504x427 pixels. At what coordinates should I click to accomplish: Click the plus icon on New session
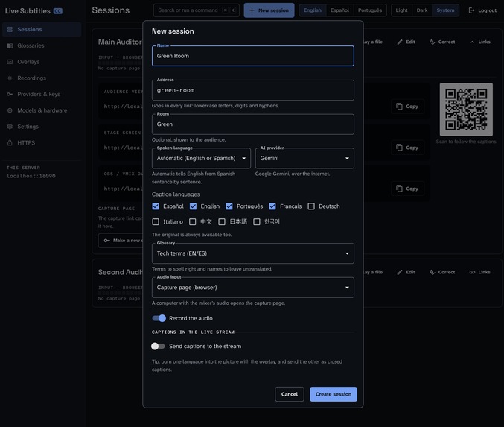(252, 10)
